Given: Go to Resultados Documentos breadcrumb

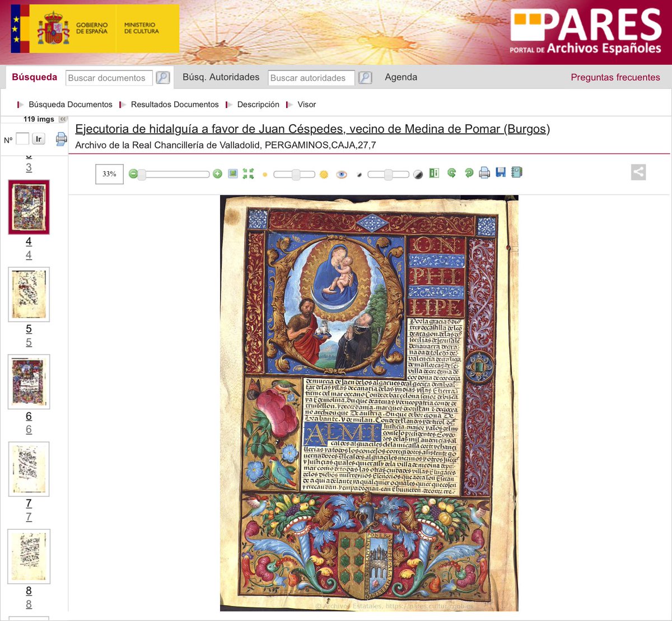Looking at the screenshot, I should 175,105.
